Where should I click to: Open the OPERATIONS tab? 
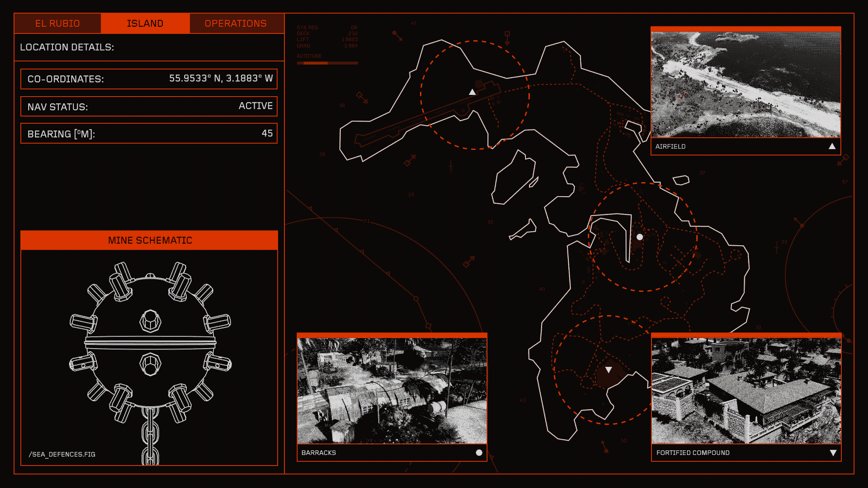click(236, 23)
